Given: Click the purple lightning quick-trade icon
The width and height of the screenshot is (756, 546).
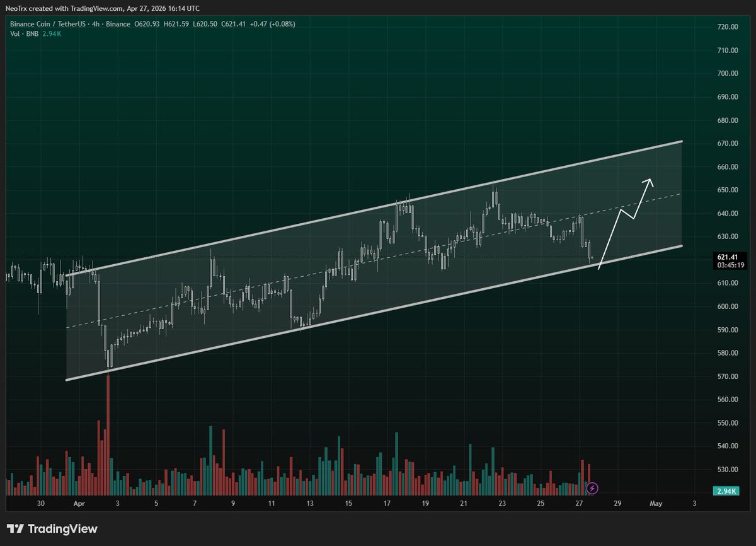Looking at the screenshot, I should pos(591,487).
